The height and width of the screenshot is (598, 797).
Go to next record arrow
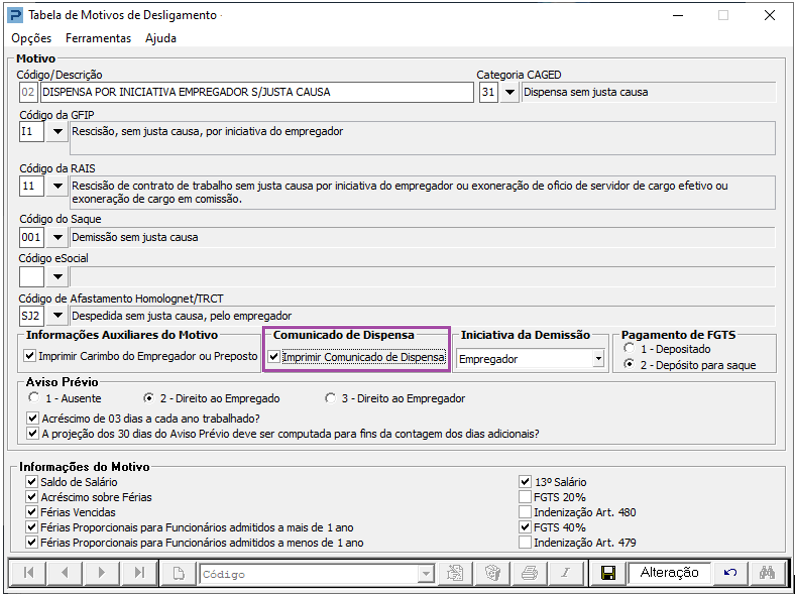(102, 573)
